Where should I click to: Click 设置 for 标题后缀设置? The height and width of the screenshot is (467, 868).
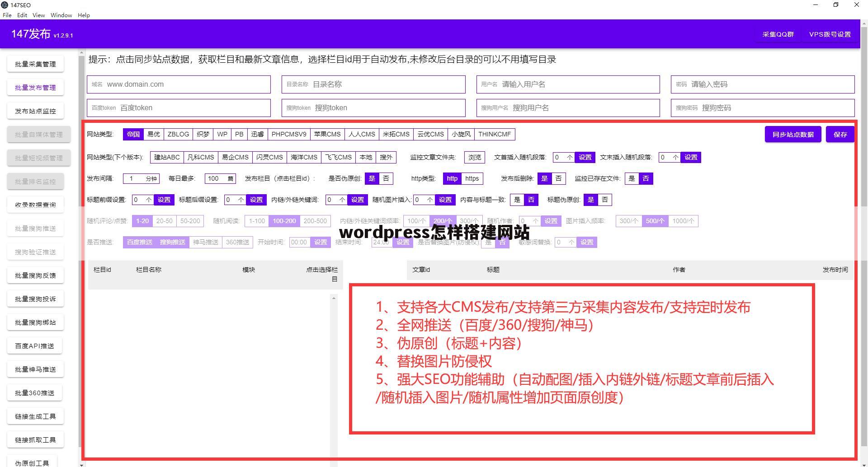click(256, 200)
